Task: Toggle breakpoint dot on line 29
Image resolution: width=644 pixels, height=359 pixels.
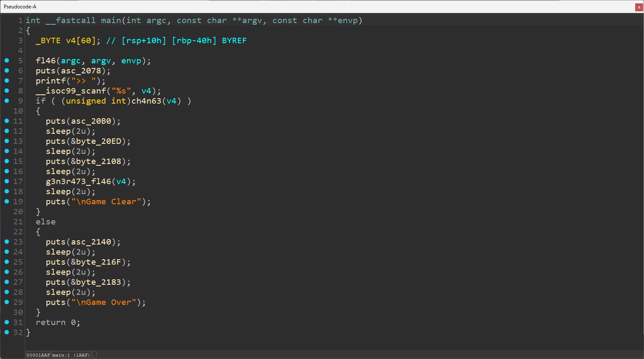Action: [7, 302]
